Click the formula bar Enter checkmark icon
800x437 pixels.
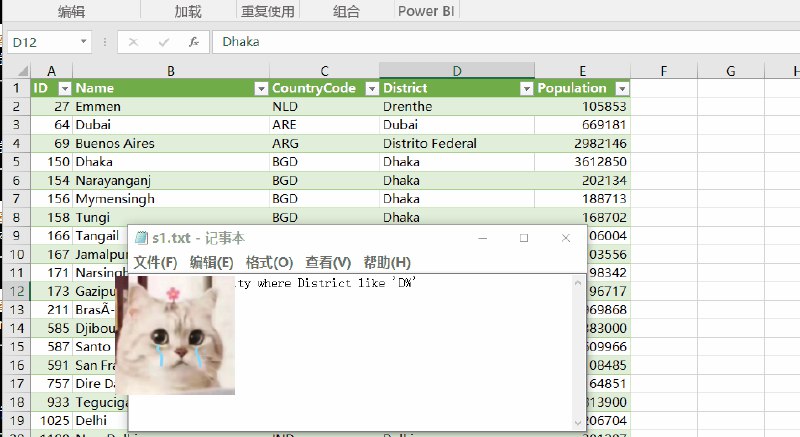click(164, 42)
